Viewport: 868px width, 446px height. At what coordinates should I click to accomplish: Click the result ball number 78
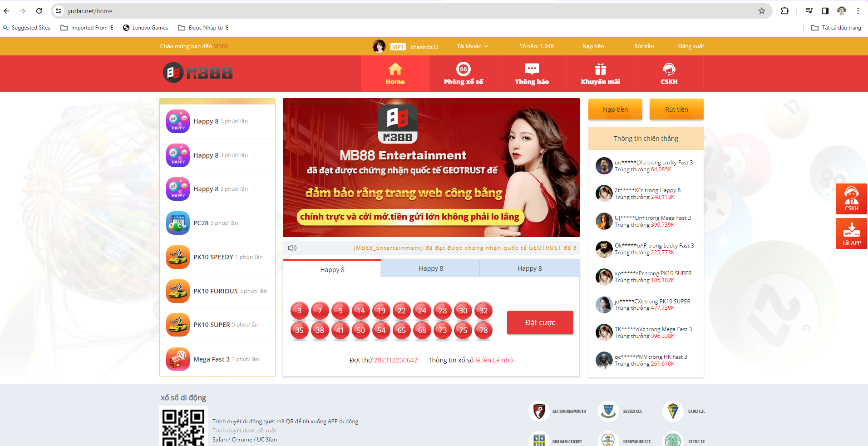click(x=483, y=330)
